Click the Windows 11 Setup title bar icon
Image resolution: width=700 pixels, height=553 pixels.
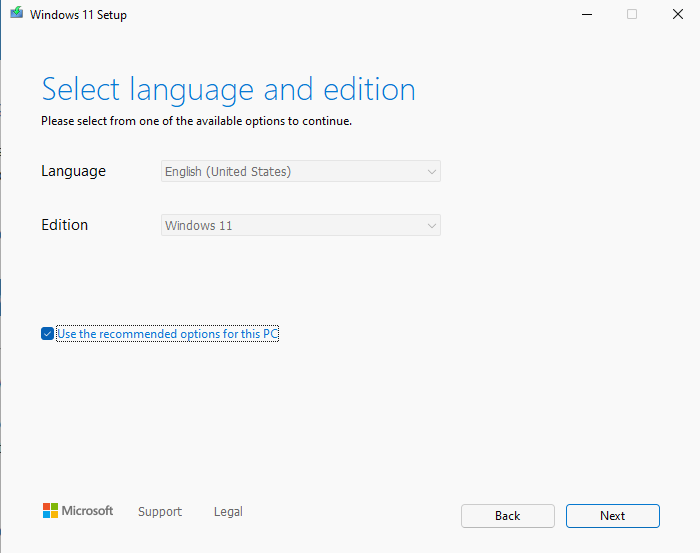[17, 12]
